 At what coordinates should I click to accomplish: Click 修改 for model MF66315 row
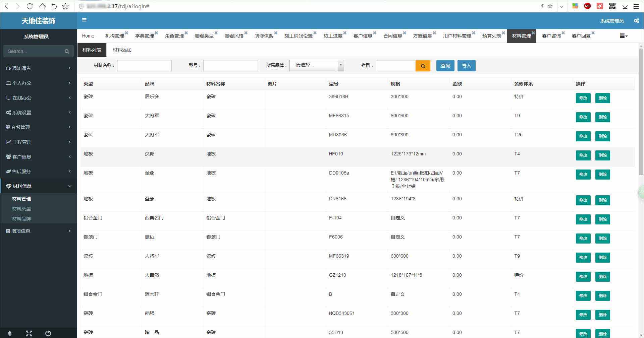click(x=583, y=117)
